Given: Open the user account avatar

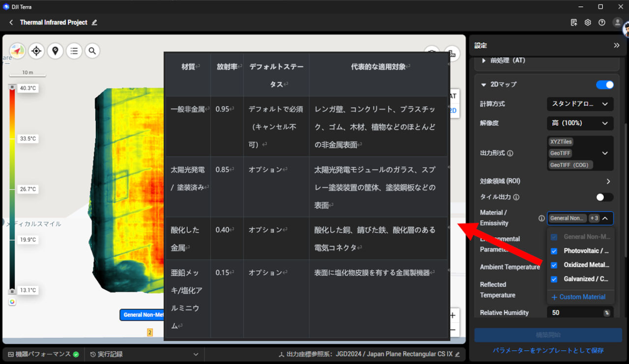Looking at the screenshot, I should point(618,23).
